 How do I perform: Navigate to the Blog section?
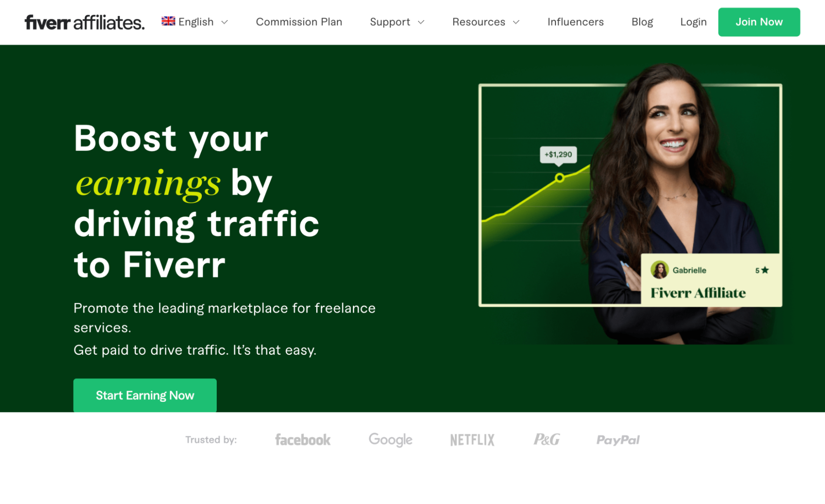(642, 22)
